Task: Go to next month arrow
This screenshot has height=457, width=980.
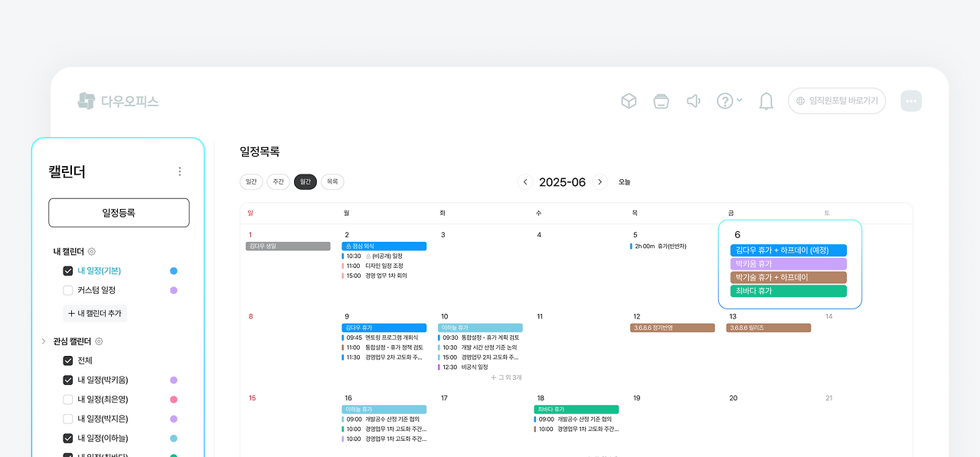Action: click(600, 182)
